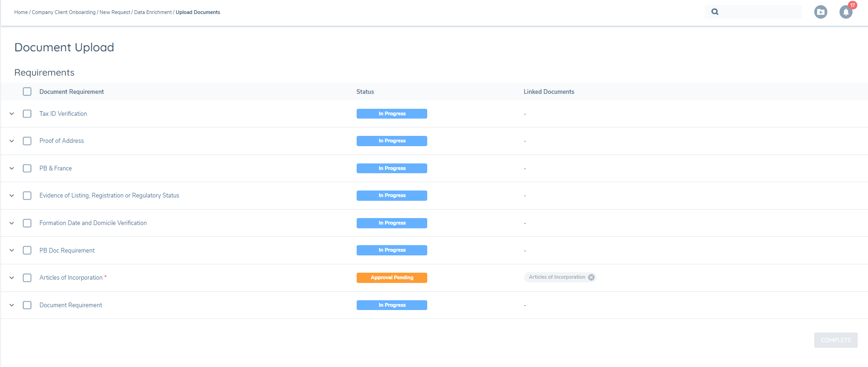Screen dimensions: 868x367
Task: Click the COMPLETE button
Action: tap(835, 340)
